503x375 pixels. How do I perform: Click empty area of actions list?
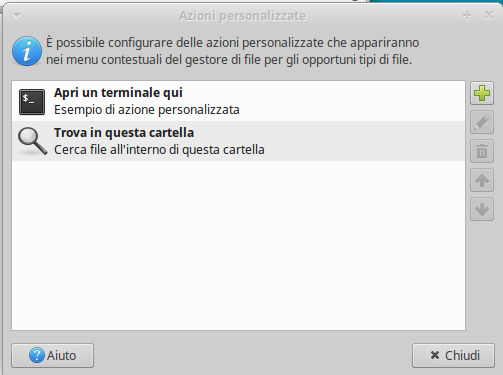(x=238, y=246)
